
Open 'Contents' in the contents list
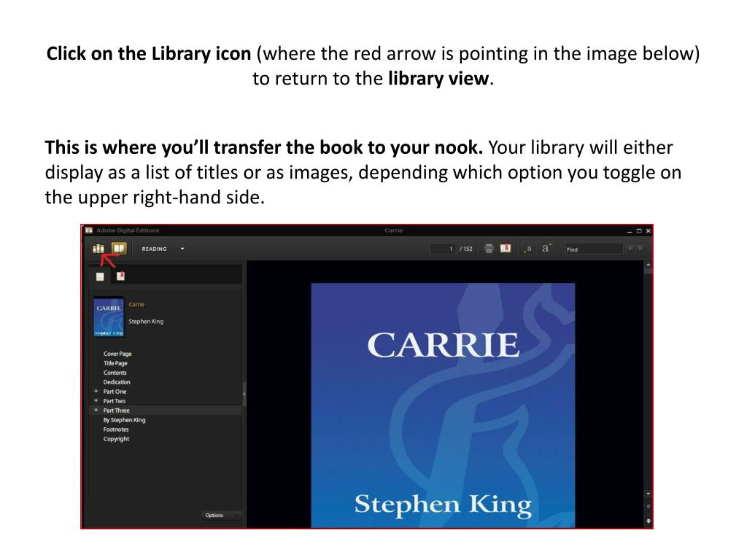[115, 373]
